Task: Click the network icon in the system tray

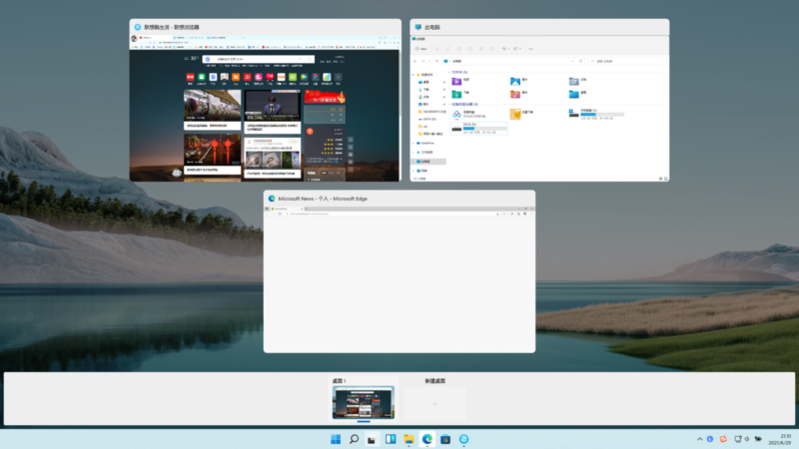Action: pos(737,439)
